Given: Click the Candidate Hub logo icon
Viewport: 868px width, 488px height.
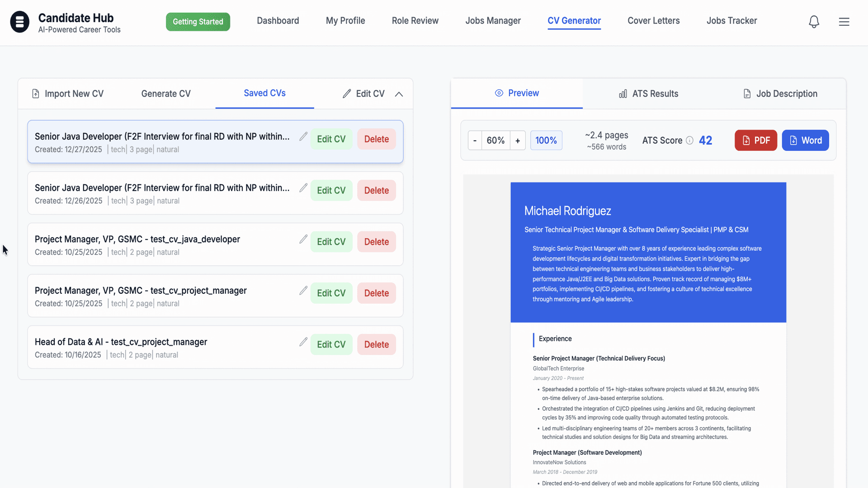Looking at the screenshot, I should (20, 22).
